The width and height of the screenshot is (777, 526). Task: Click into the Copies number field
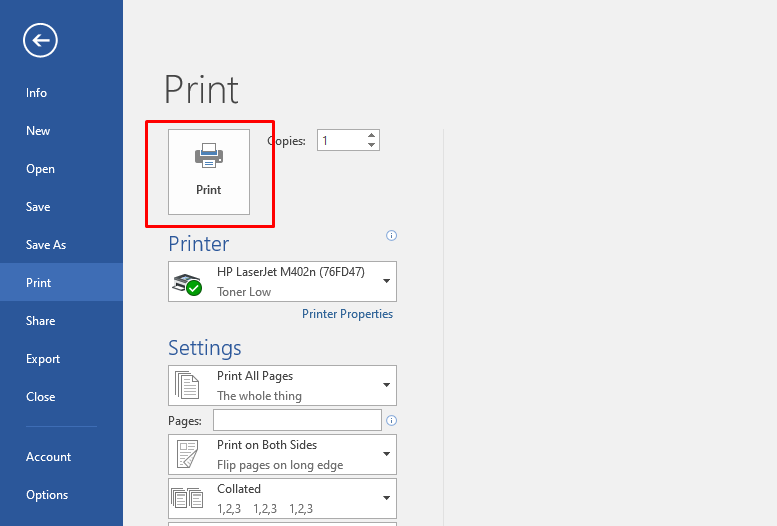click(340, 141)
